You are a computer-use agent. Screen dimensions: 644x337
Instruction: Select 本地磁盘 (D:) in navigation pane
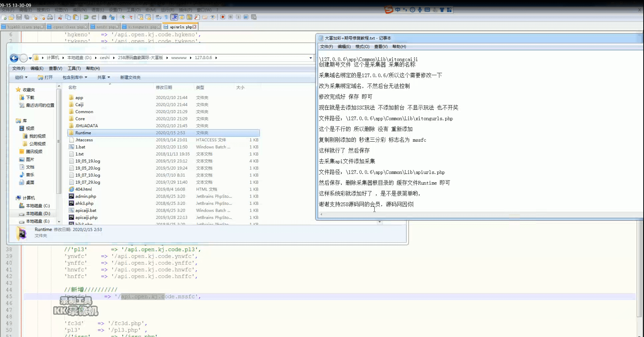point(38,213)
